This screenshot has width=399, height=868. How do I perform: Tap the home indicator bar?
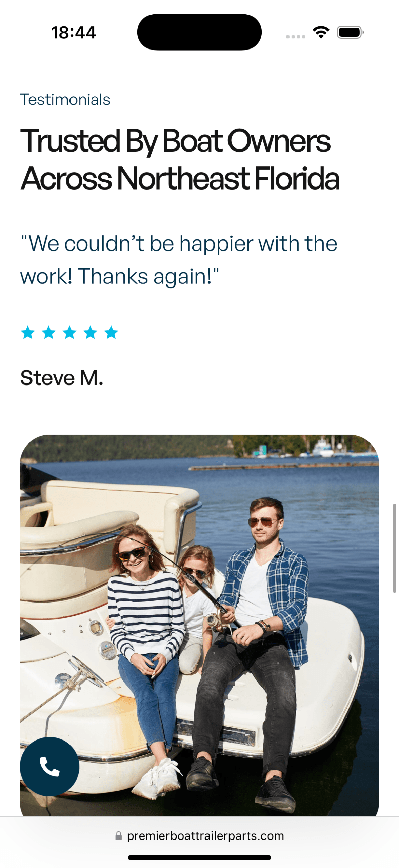coord(199,857)
